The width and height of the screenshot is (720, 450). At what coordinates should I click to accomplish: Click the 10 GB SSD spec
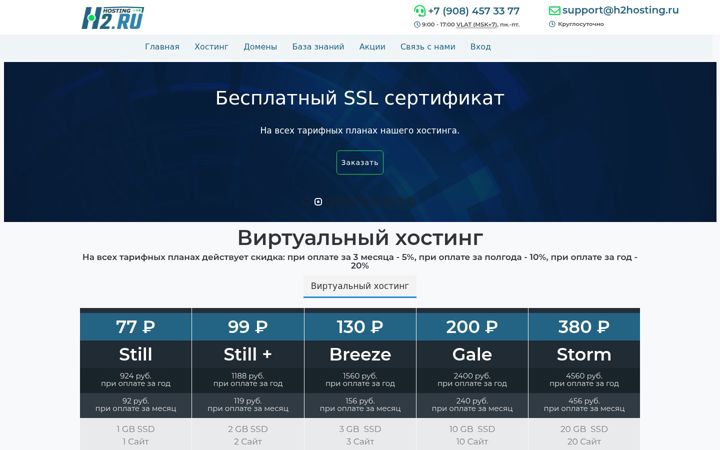click(x=472, y=429)
